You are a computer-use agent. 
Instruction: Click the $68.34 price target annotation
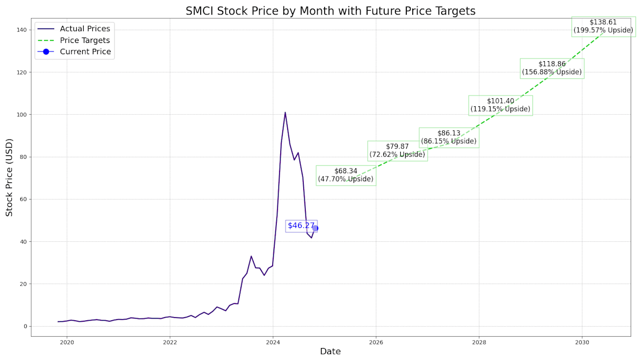tap(346, 175)
